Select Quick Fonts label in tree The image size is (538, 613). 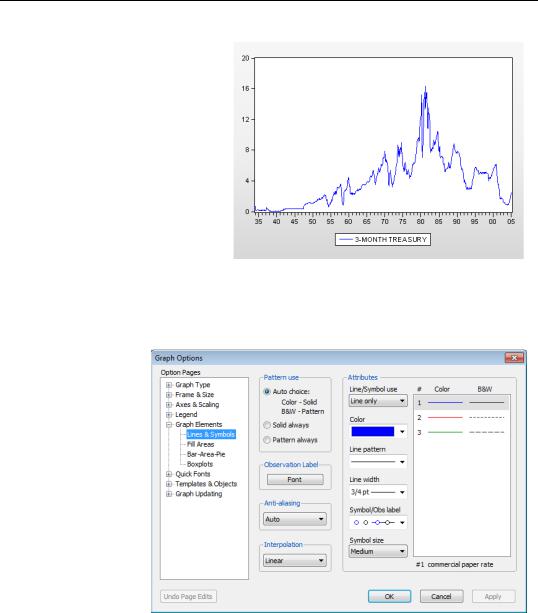tap(193, 474)
